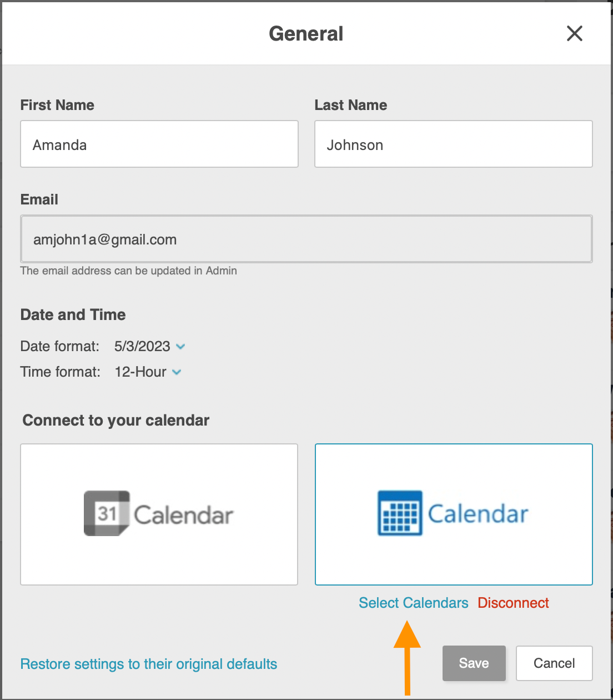Select the Date and Time section heading

click(x=73, y=314)
